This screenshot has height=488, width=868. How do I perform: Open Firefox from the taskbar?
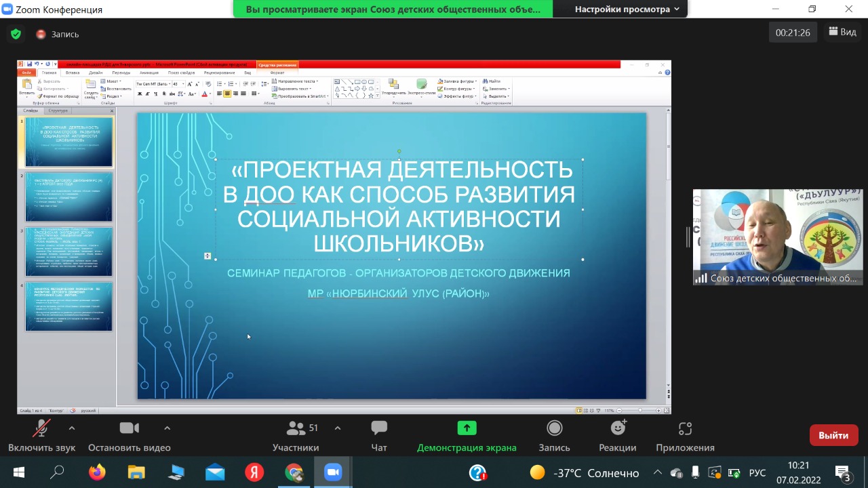pyautogui.click(x=97, y=472)
